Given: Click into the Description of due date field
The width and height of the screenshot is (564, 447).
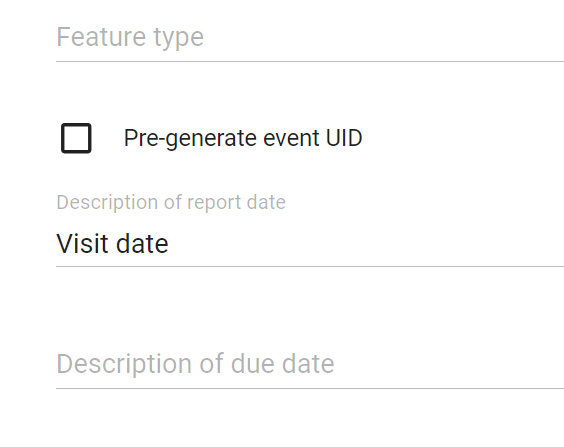Looking at the screenshot, I should click(x=310, y=364).
